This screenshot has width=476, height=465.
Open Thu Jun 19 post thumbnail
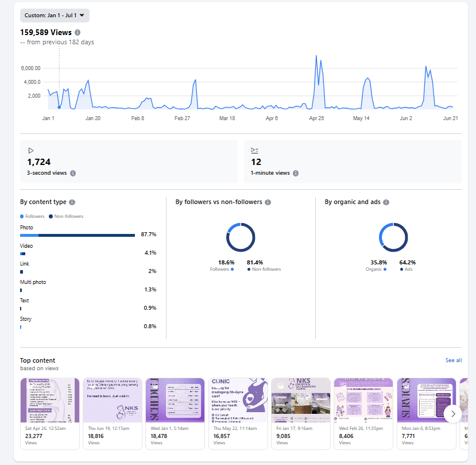(113, 400)
